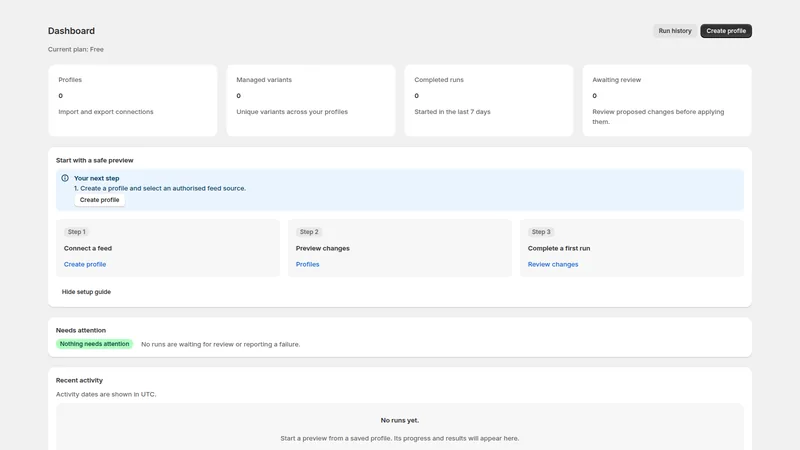Click the Nothing needs attention badge
The image size is (800, 450).
tap(94, 344)
